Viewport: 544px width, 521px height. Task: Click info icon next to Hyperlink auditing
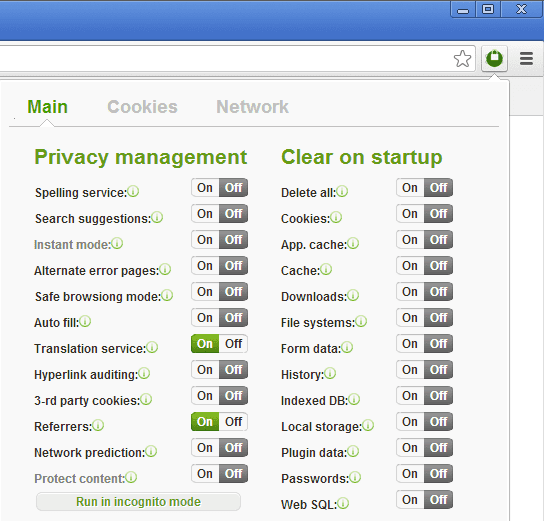pyautogui.click(x=144, y=373)
